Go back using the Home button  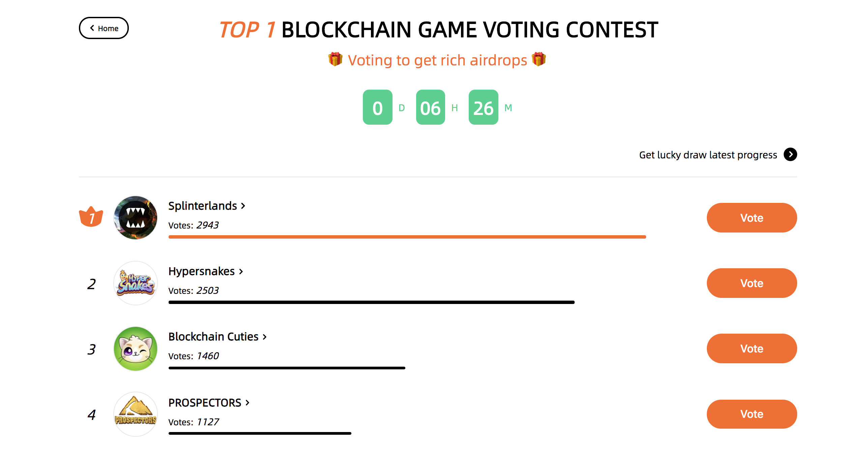tap(104, 28)
